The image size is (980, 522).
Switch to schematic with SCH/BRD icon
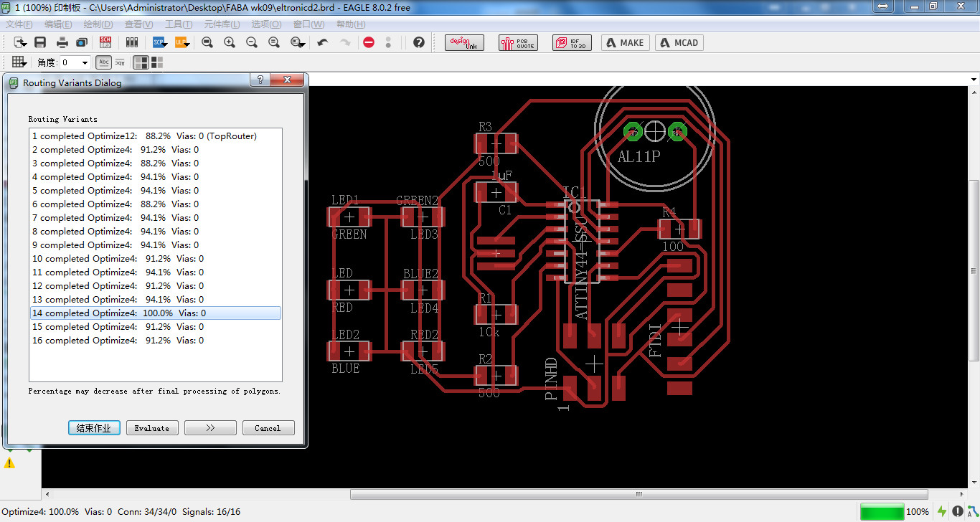pyautogui.click(x=105, y=42)
